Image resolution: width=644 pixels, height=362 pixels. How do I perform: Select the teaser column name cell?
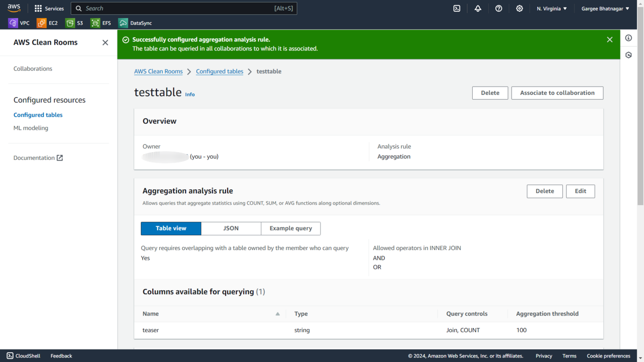click(151, 330)
